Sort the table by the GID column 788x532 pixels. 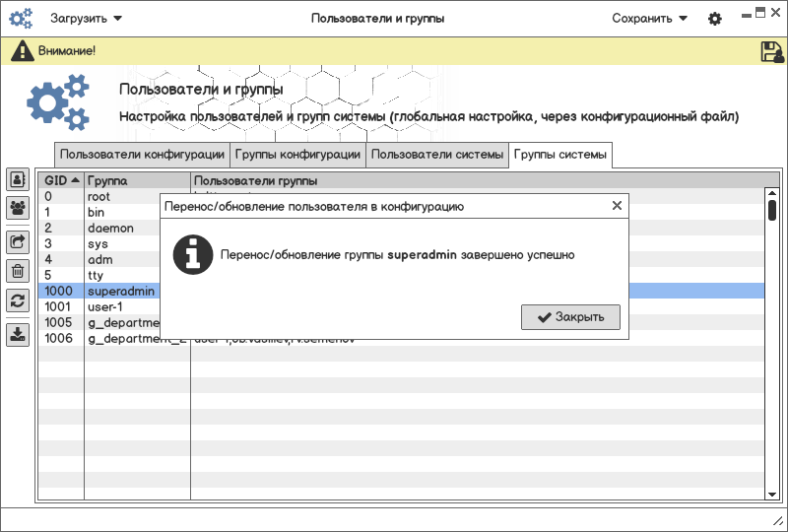[61, 181]
